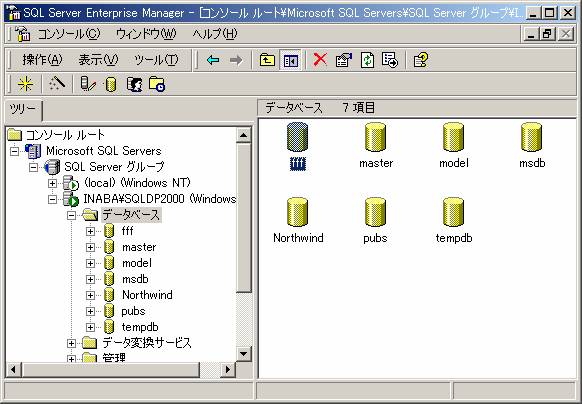582x404 pixels.
Task: Click the データベース header text in right pane
Action: coord(294,108)
